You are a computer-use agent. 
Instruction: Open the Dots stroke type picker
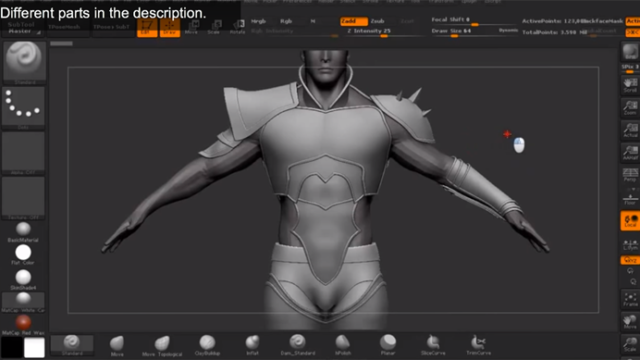(x=23, y=108)
